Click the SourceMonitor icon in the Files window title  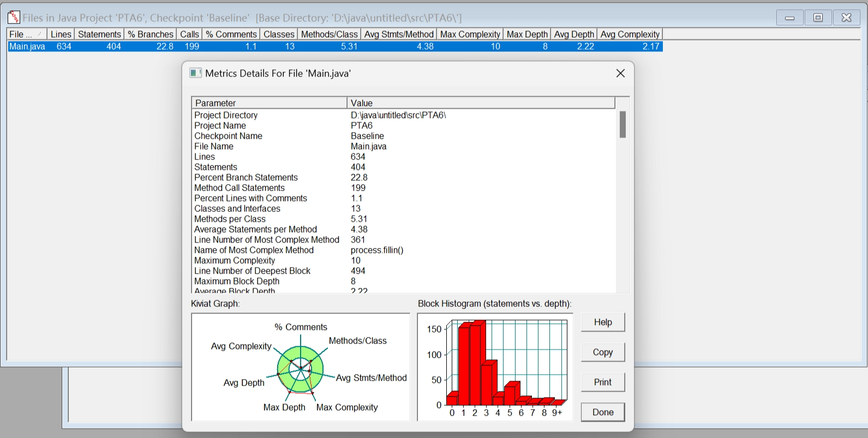click(x=14, y=17)
